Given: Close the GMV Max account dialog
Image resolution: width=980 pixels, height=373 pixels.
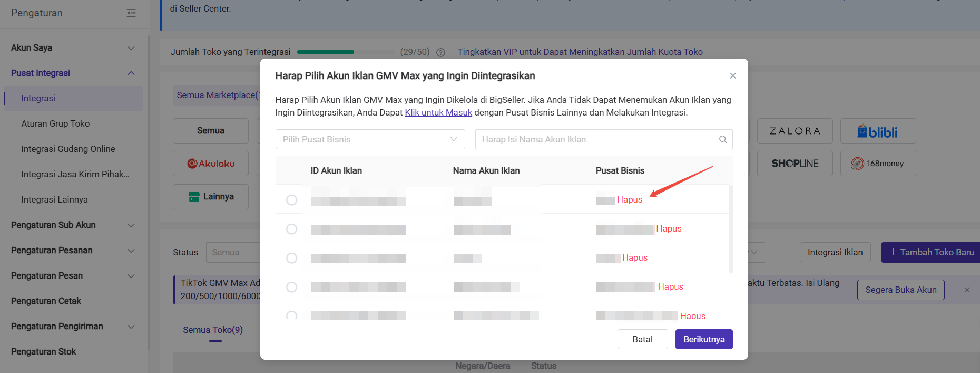Looking at the screenshot, I should [x=732, y=76].
